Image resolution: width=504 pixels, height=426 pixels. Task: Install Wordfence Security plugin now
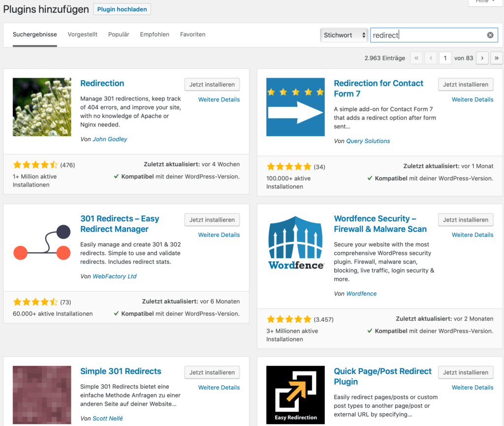coord(466,220)
